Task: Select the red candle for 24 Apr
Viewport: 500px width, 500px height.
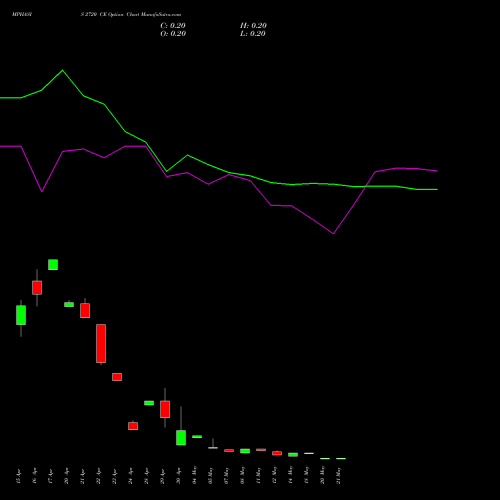Action: point(133,426)
